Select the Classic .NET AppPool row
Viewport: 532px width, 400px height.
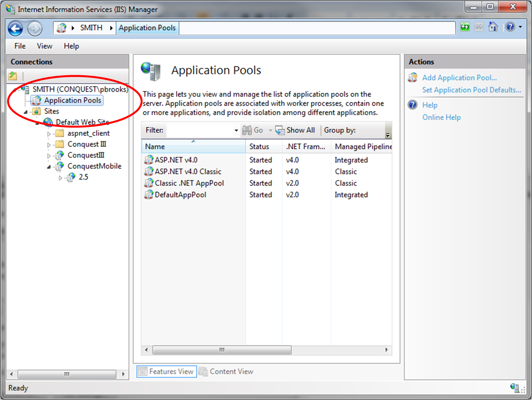tap(267, 183)
